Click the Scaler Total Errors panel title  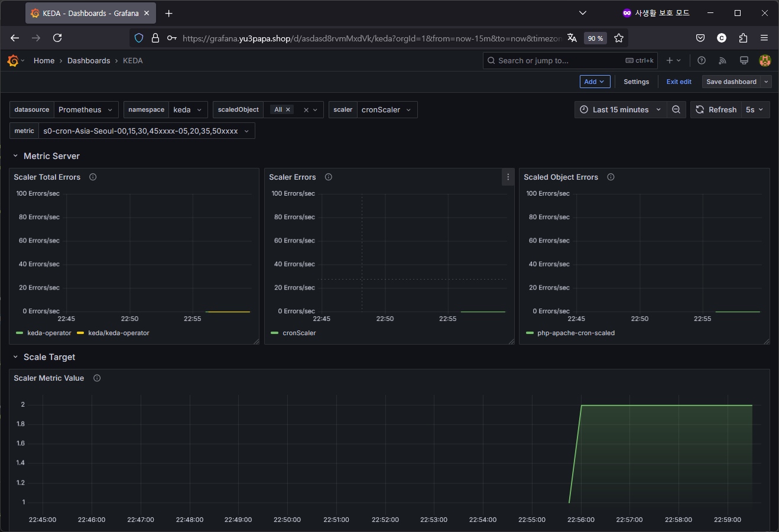[x=47, y=177]
